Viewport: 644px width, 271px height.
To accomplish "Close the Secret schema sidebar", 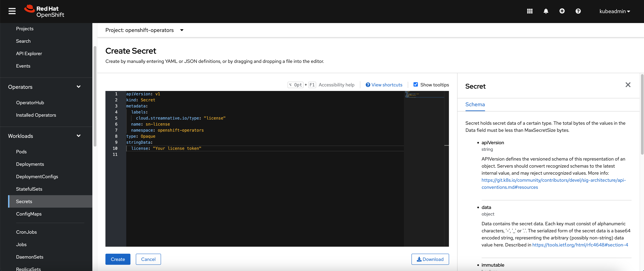I will tap(628, 85).
